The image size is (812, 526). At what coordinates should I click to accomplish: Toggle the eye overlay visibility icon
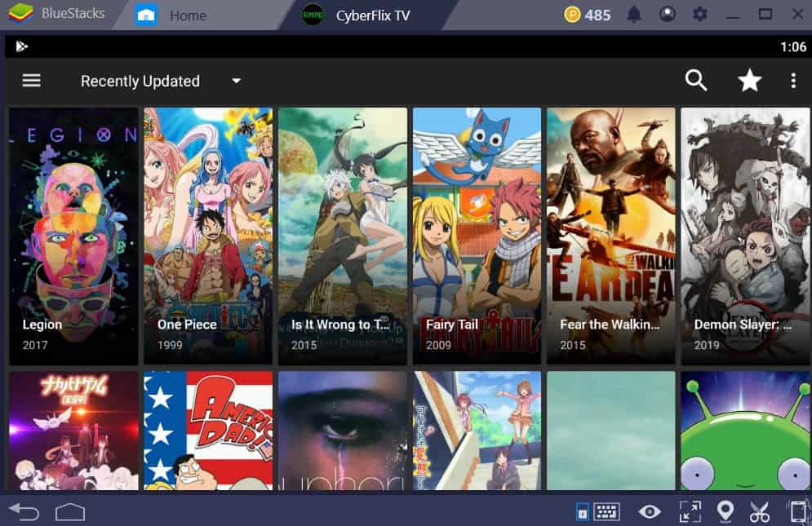point(650,512)
